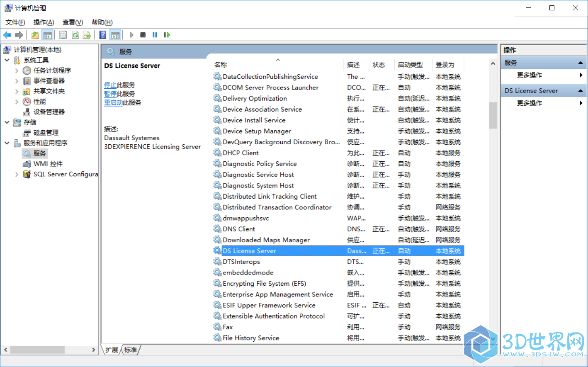Collapse the DS License Server actions section

[x=581, y=91]
